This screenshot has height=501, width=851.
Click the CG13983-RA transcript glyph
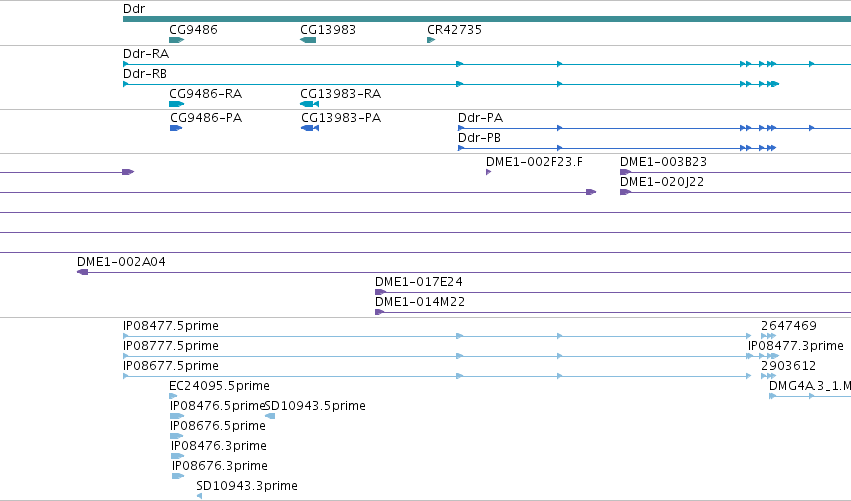[309, 104]
